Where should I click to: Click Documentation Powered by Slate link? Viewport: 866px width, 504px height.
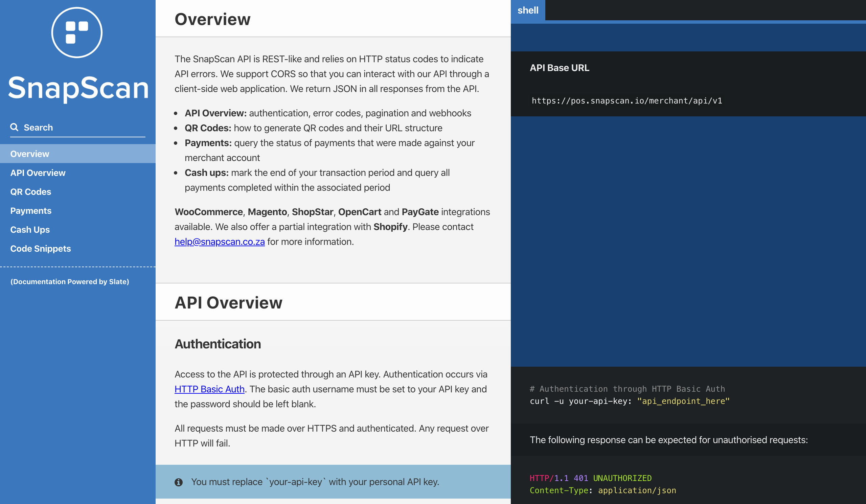click(x=70, y=281)
